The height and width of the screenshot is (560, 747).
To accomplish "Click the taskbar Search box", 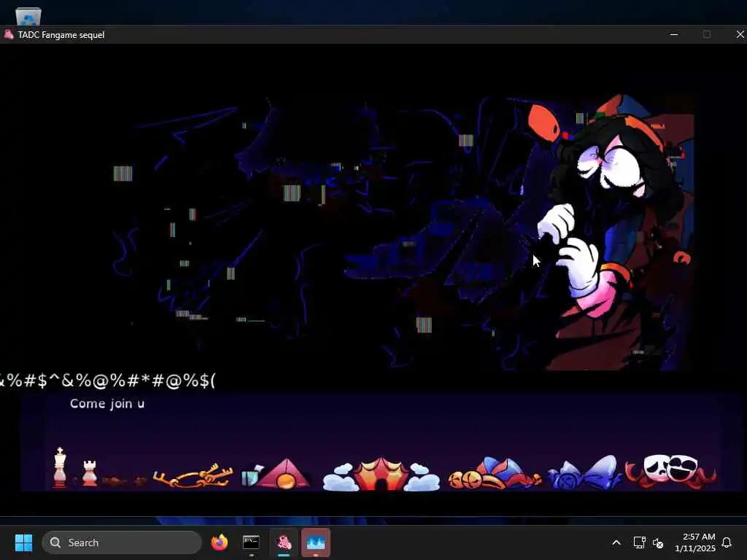I will [122, 542].
